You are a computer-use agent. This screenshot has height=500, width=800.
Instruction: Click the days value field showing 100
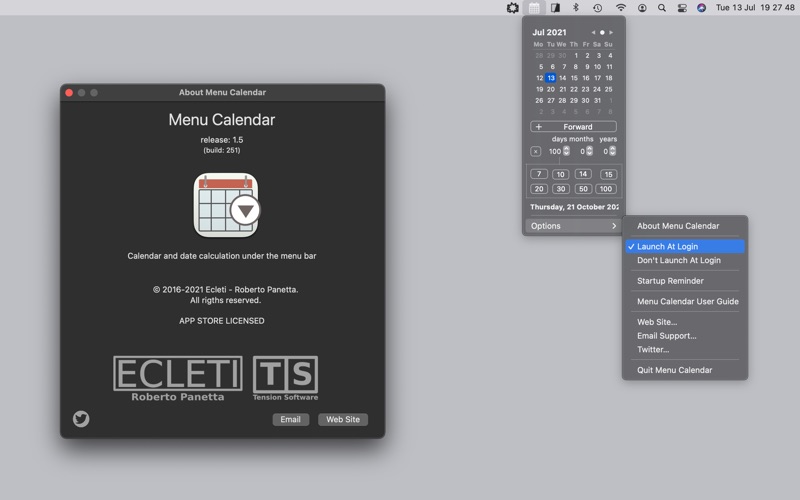[555, 152]
